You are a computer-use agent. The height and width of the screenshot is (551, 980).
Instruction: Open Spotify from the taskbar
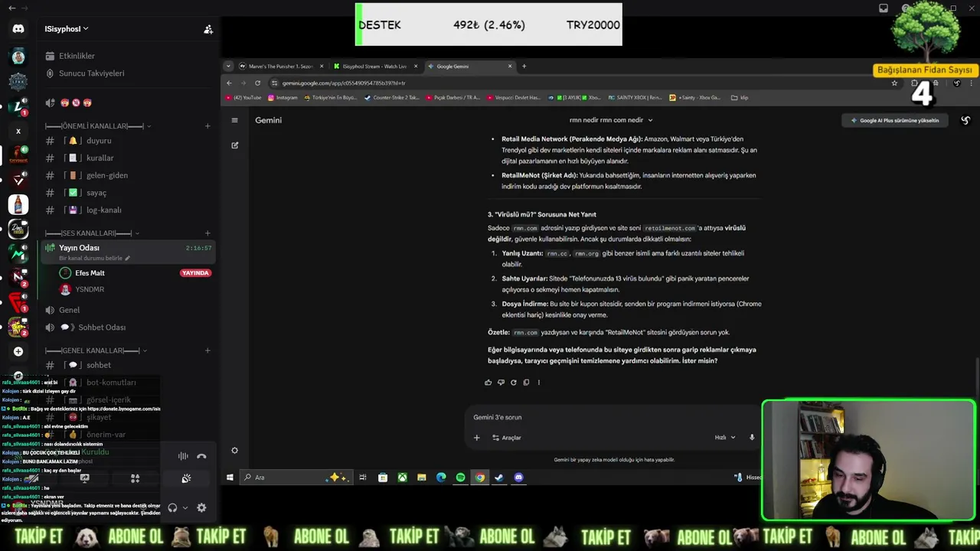pos(460,478)
